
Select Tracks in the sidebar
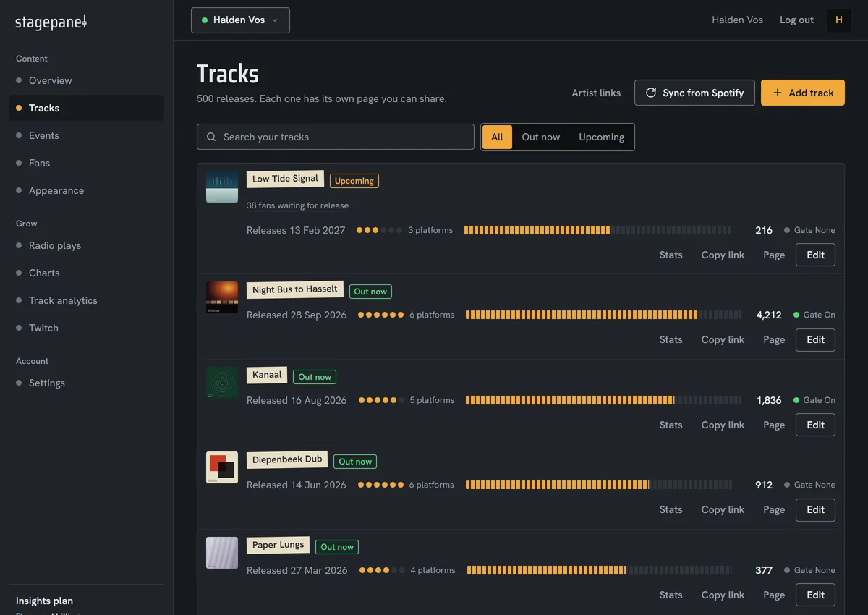(86, 108)
